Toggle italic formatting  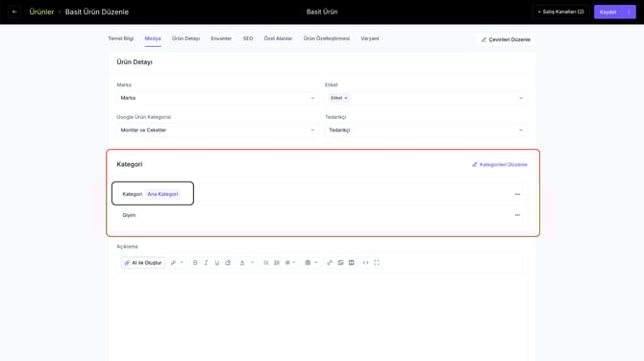(207, 262)
